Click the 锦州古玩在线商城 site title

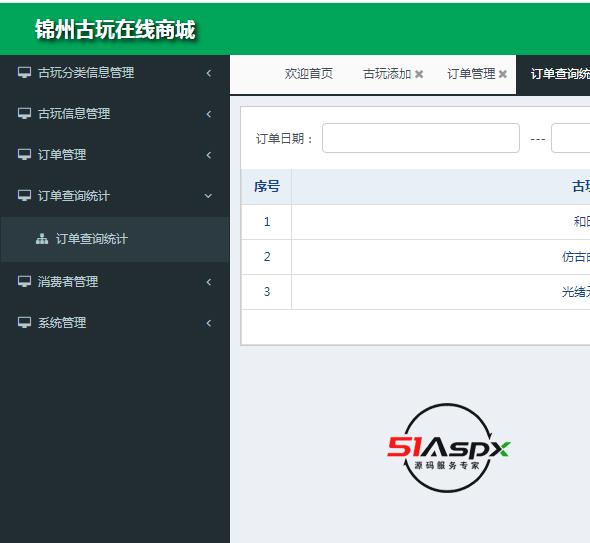coord(115,29)
